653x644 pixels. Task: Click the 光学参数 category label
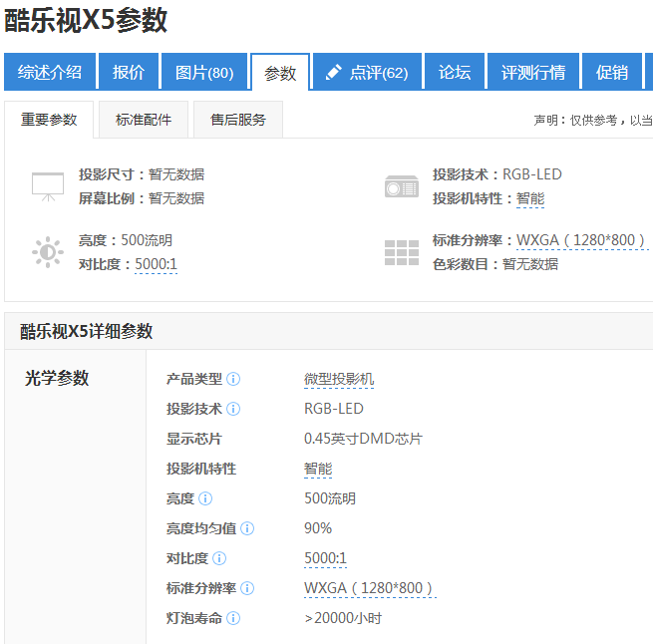(x=57, y=378)
